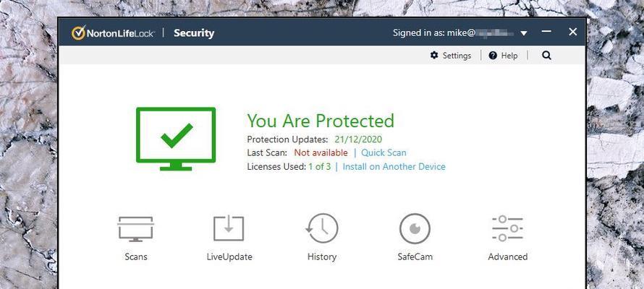Open the Advanced sliders icon
This screenshot has height=289, width=644.
click(507, 228)
